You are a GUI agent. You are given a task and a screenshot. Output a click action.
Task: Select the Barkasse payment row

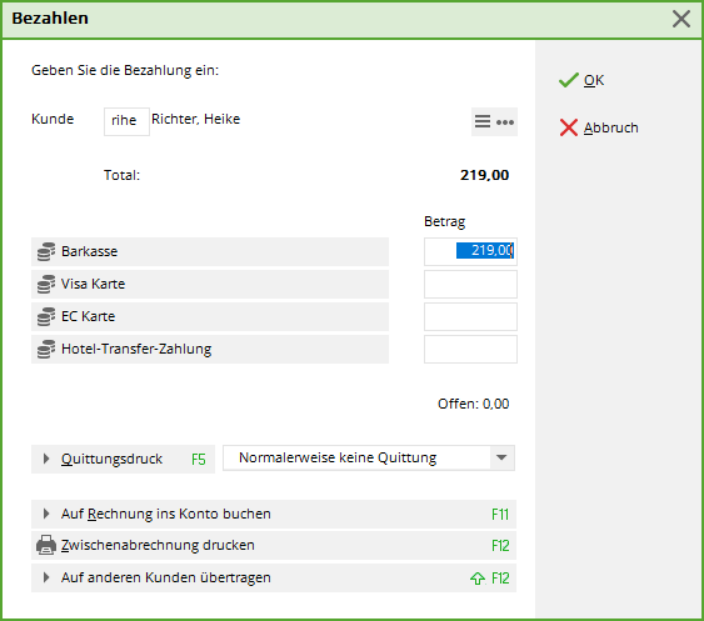(210, 251)
